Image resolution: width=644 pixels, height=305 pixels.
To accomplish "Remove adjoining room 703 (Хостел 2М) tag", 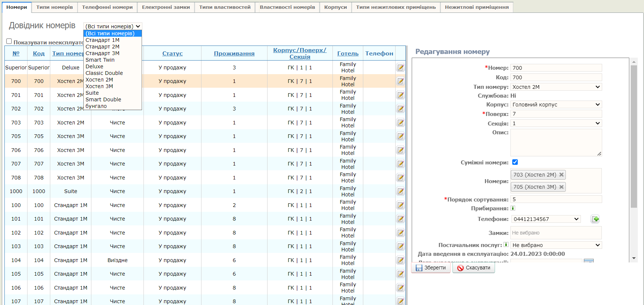I will tap(561, 175).
